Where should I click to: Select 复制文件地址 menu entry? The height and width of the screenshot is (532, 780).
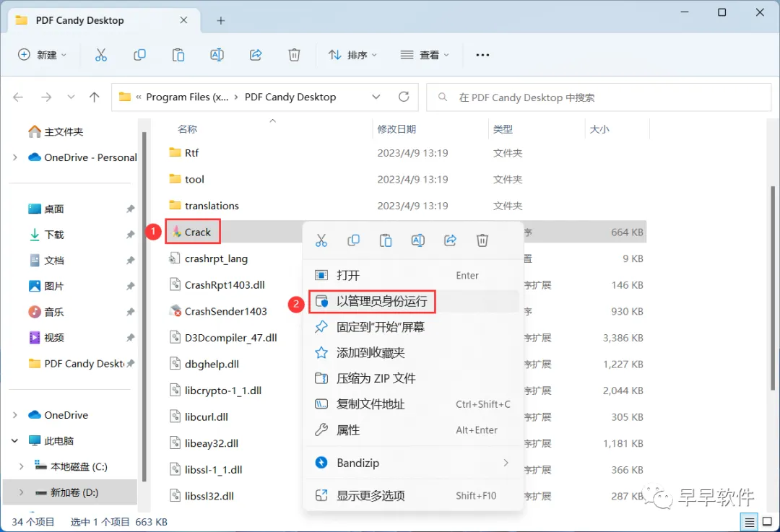413,404
